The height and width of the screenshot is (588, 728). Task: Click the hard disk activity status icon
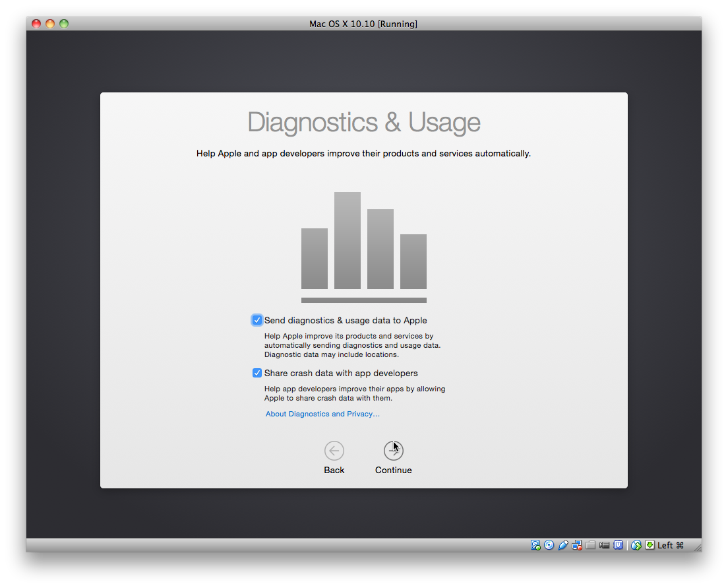point(535,544)
